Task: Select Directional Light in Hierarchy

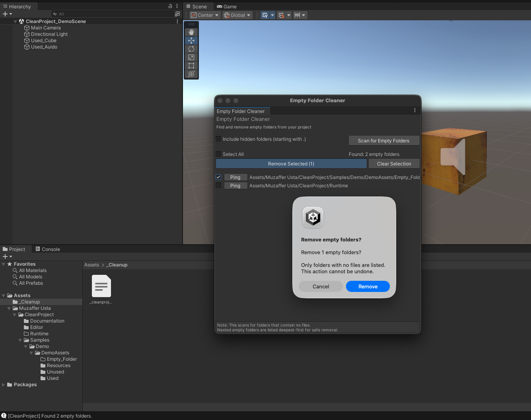Action: (49, 34)
